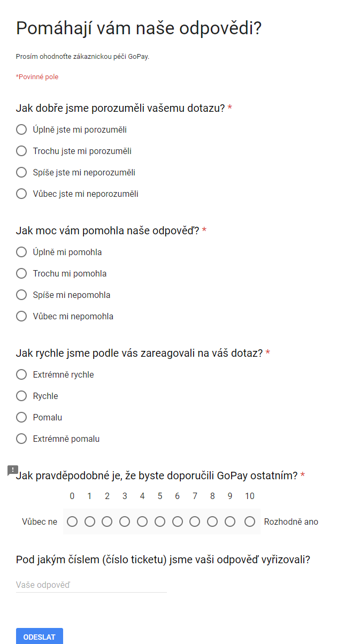The image size is (337, 644).
Task: Rate GoPay recommendation as 10
Action: 250,522
